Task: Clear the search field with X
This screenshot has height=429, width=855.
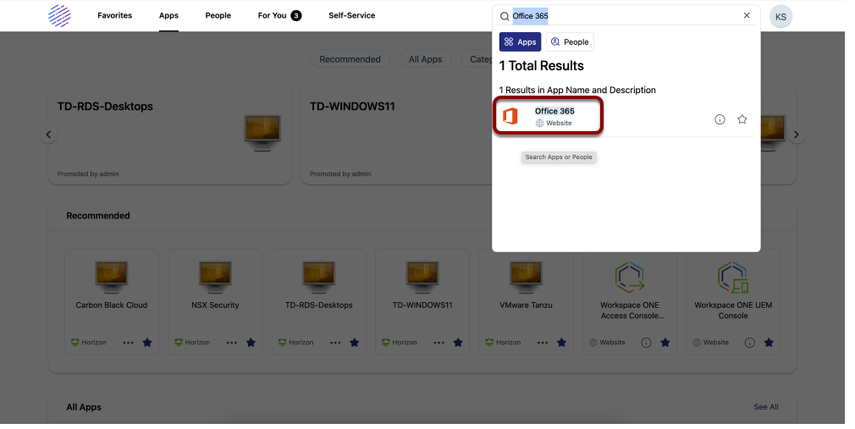Action: (754, 16)
